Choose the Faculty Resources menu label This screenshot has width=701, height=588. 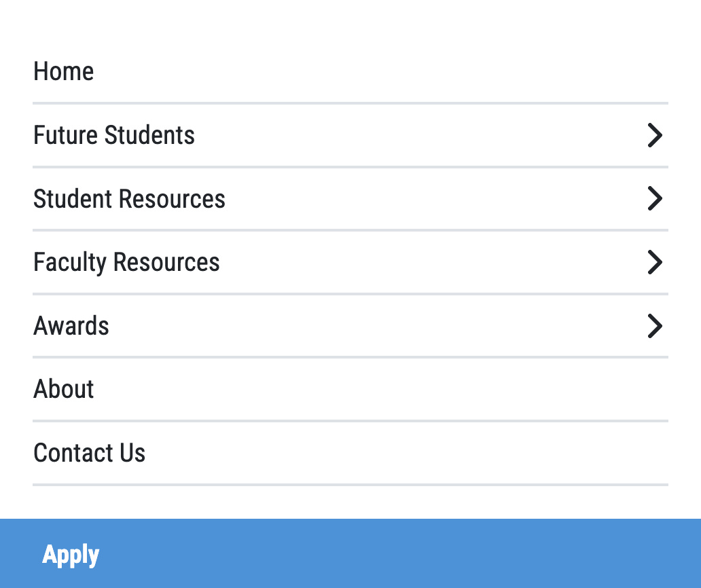(x=126, y=262)
